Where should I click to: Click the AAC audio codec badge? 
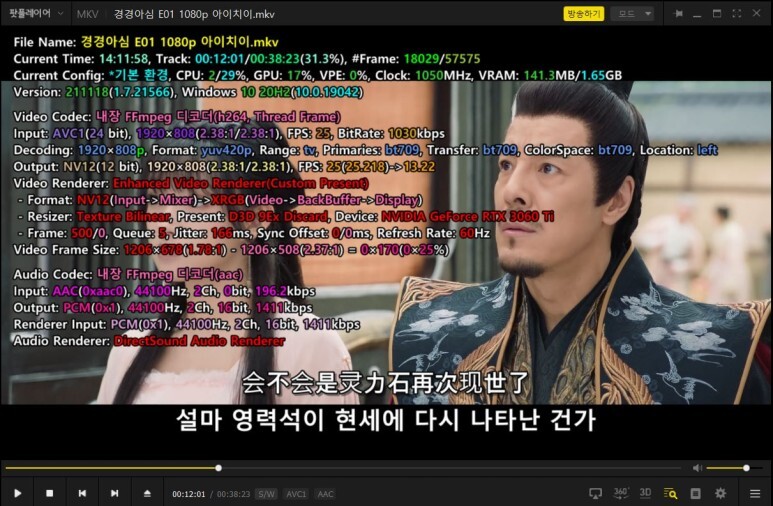point(325,494)
